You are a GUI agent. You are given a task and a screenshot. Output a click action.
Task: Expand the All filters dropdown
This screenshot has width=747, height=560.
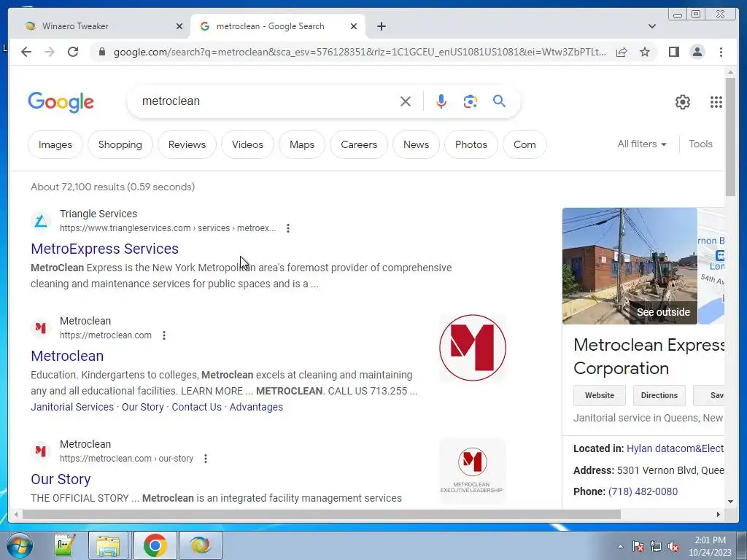pyautogui.click(x=642, y=144)
